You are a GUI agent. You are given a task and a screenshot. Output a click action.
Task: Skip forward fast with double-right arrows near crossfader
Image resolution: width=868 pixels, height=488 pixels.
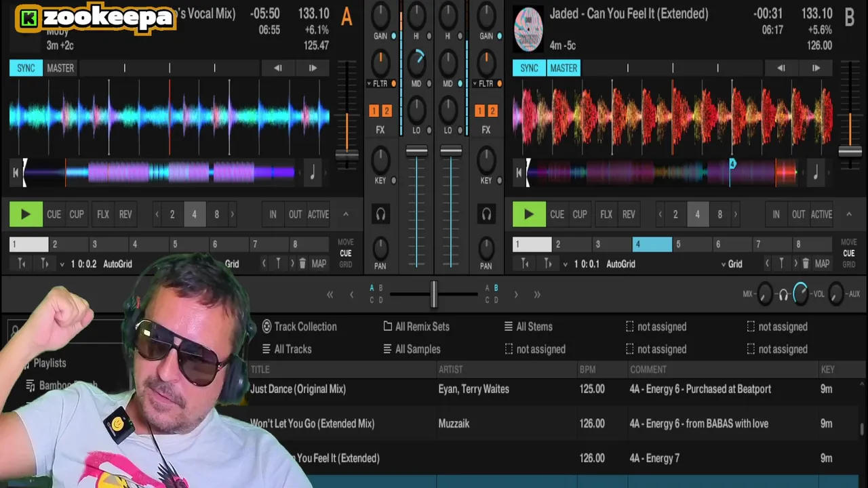coord(537,294)
